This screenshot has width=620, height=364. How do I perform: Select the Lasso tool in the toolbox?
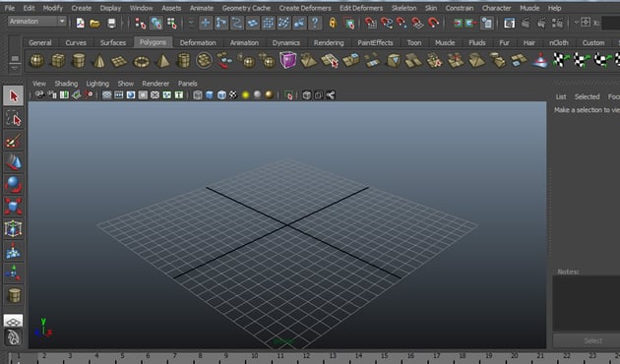pos(14,118)
